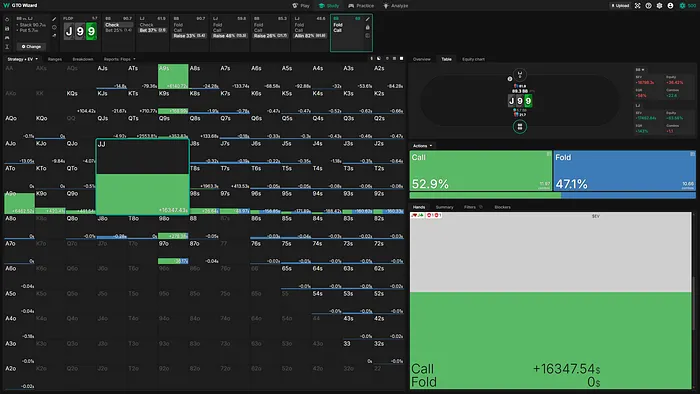Open the settings gear in the top bar
The width and height of the screenshot is (700, 394).
point(659,6)
